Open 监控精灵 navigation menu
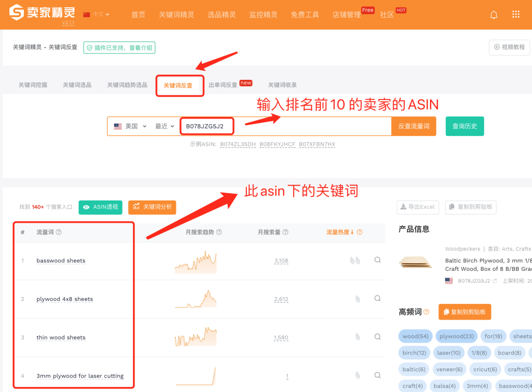This screenshot has height=392, width=532. pyautogui.click(x=263, y=15)
